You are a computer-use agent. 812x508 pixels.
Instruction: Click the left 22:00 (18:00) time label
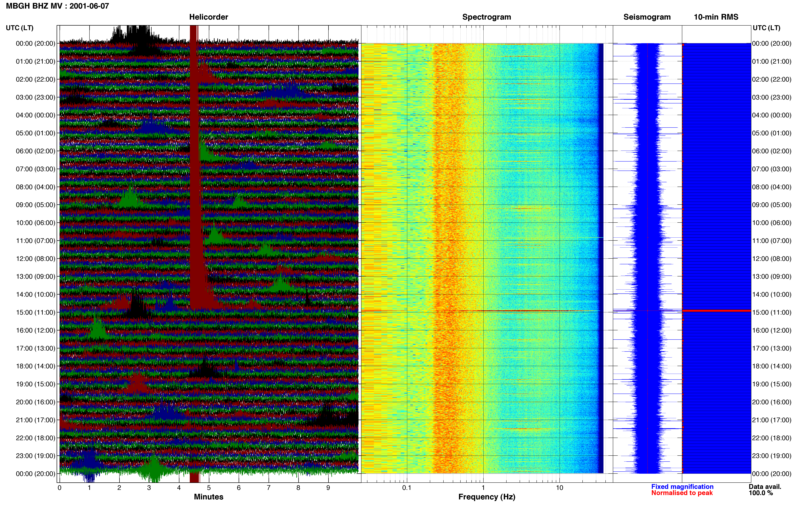(x=35, y=438)
